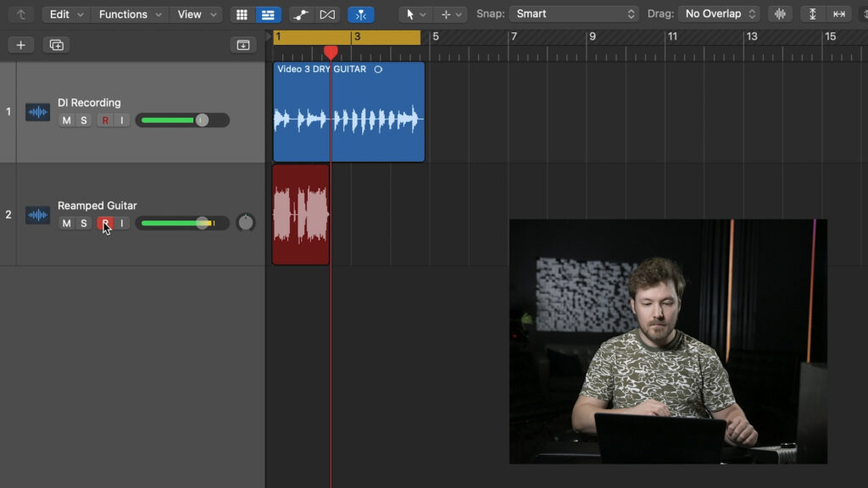Click the add new track plus button
The height and width of the screenshot is (488, 868).
(20, 45)
